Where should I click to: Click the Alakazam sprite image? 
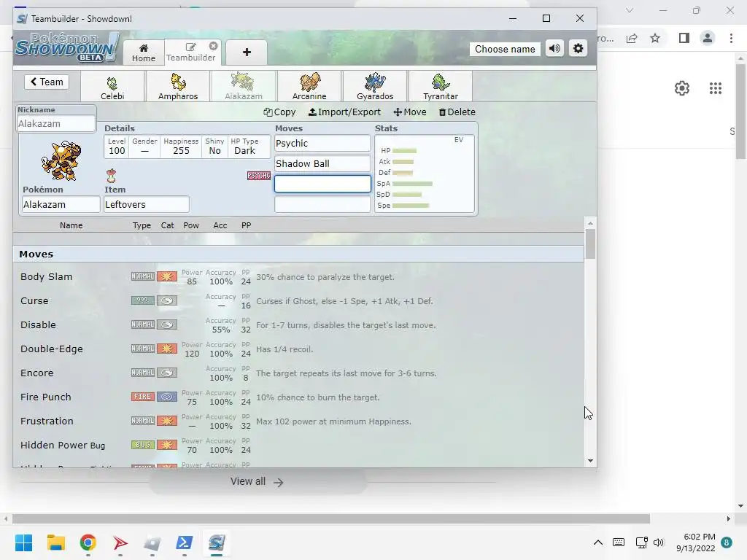pos(61,161)
